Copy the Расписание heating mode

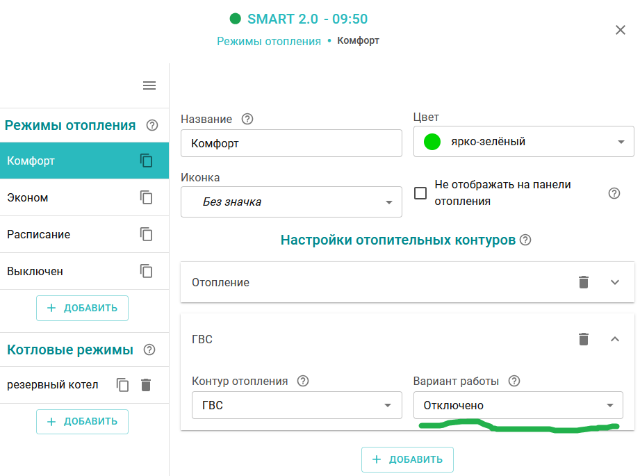pyautogui.click(x=146, y=234)
